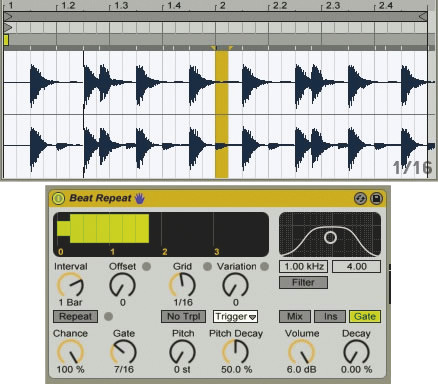438x384 pixels.
Task: Click the filter frequency circle handle
Action: 330,238
